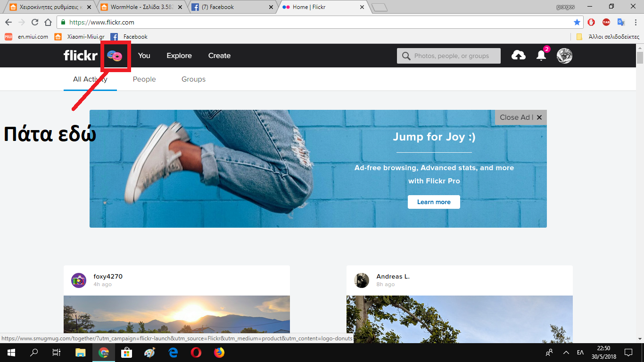Open the Windows Start menu
The image size is (644, 362).
[x=10, y=352]
